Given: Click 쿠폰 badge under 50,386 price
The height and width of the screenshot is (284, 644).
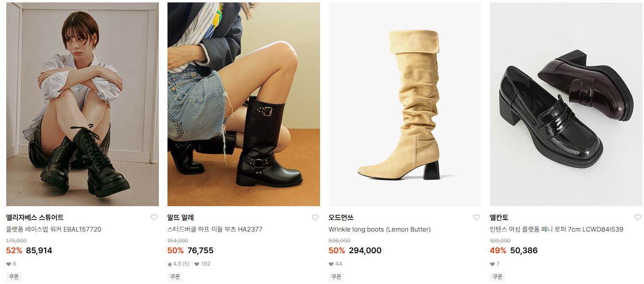Looking at the screenshot, I should [498, 277].
